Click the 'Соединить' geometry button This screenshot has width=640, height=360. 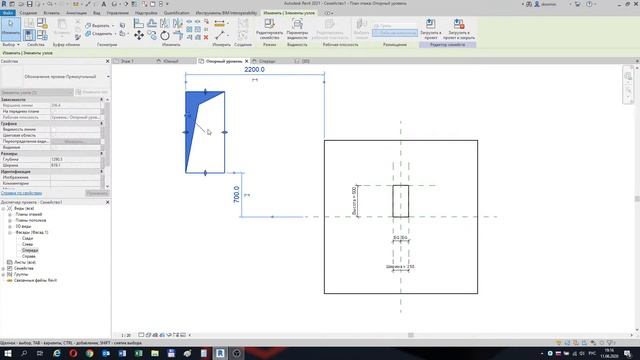99,33
